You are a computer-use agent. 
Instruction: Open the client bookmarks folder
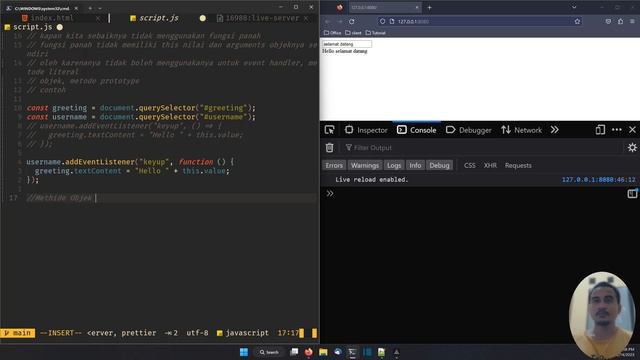coord(353,33)
